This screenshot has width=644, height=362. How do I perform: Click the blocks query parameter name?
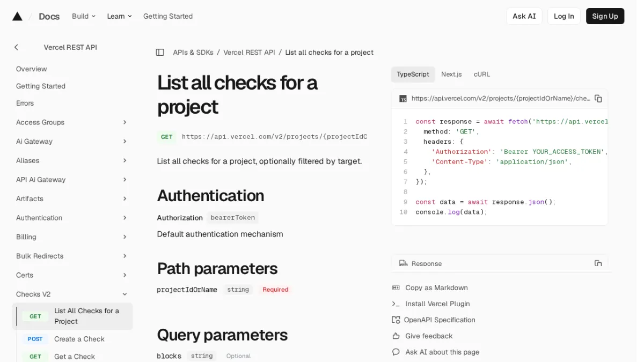click(x=169, y=356)
